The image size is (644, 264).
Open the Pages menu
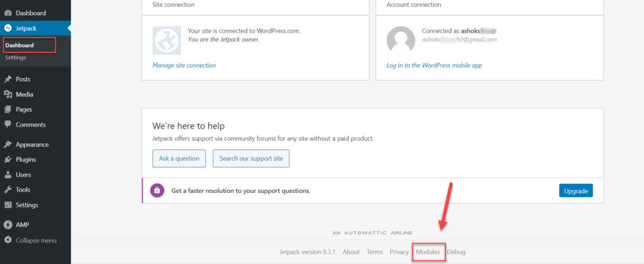(35, 110)
